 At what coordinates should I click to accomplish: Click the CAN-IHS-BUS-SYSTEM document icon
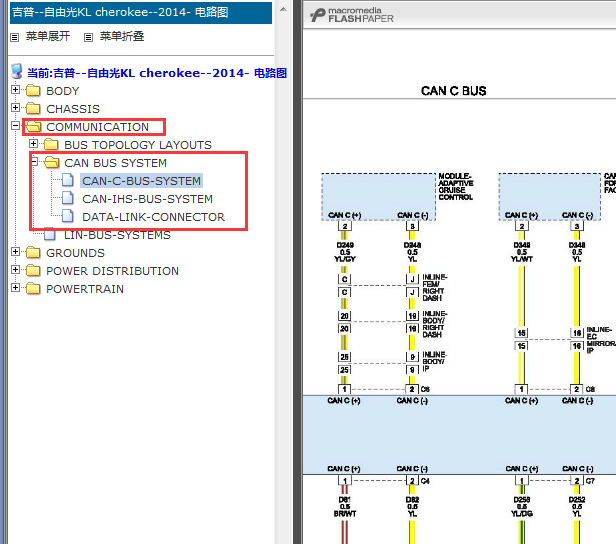(x=68, y=198)
